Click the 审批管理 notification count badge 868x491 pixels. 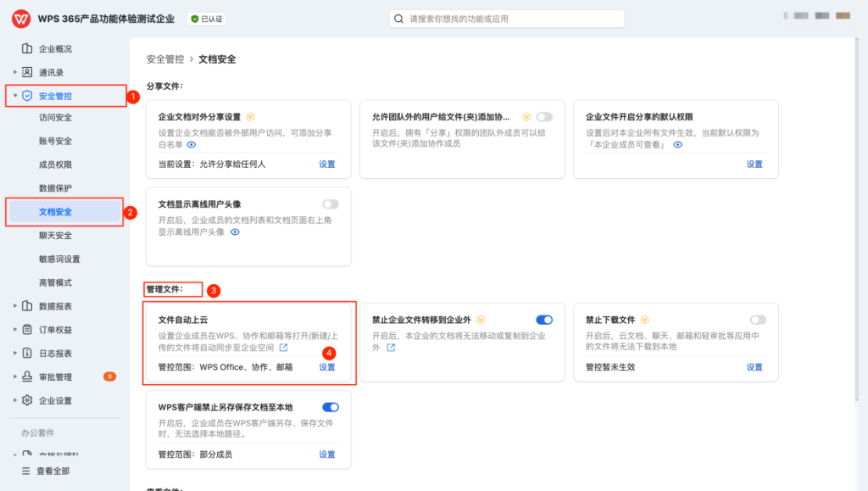[109, 377]
